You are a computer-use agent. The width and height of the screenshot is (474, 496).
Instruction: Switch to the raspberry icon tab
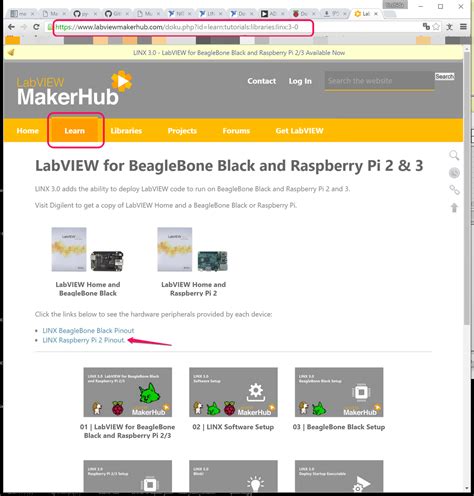[x=304, y=14]
